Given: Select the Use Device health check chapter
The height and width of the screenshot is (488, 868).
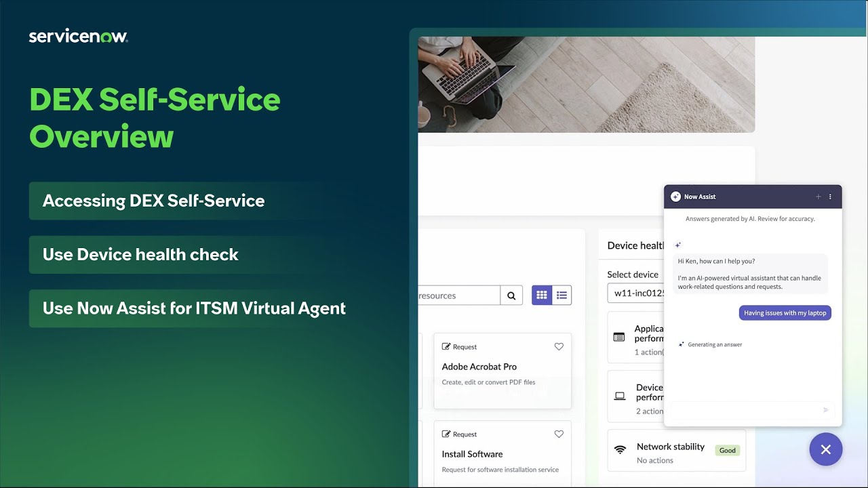Looking at the screenshot, I should 140,254.
